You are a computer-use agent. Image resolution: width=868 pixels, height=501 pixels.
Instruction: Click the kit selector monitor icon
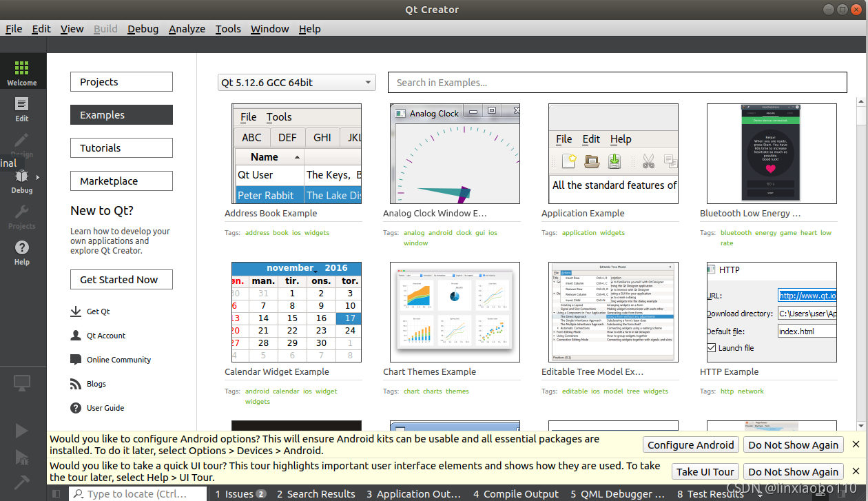[x=22, y=382]
